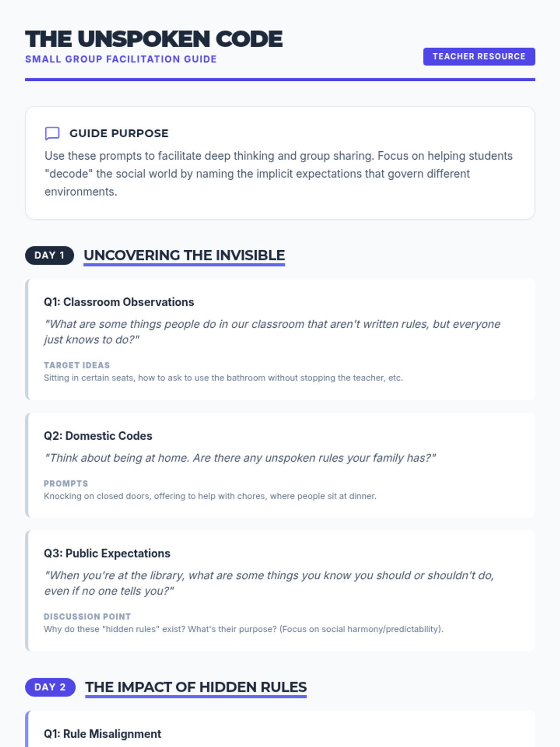Open the Q3: Public Expectations card title
Viewport: 560px width, 747px height.
click(107, 553)
